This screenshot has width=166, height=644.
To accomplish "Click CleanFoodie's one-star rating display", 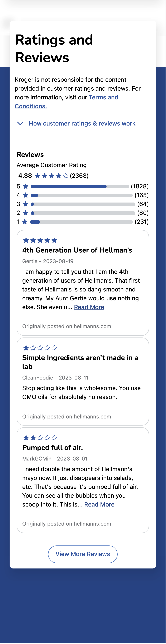I will (x=40, y=348).
